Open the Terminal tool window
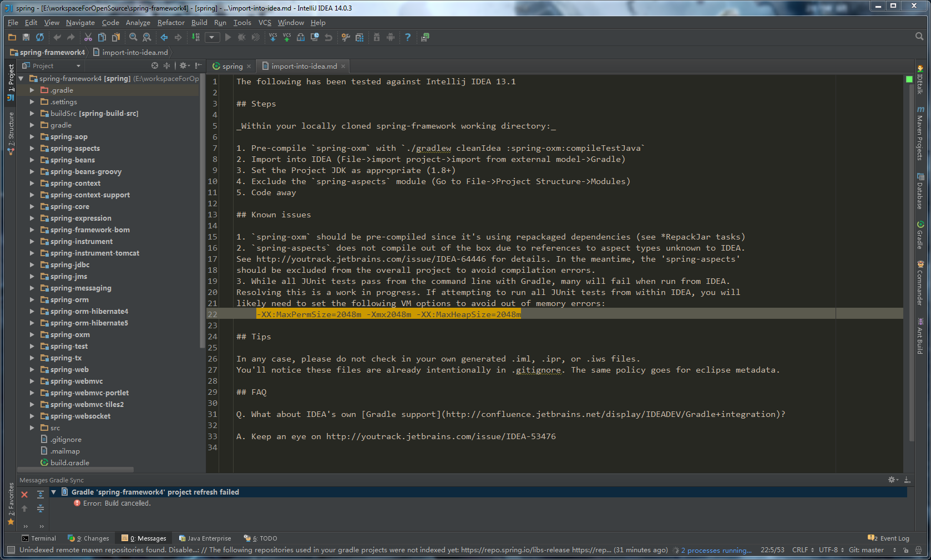The height and width of the screenshot is (560, 931). (39, 538)
